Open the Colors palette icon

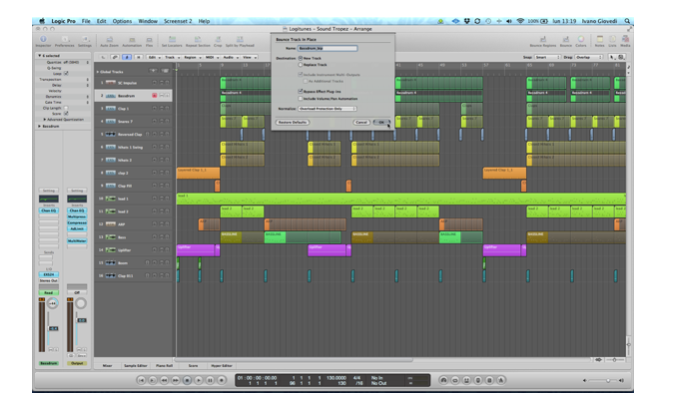tap(581, 41)
